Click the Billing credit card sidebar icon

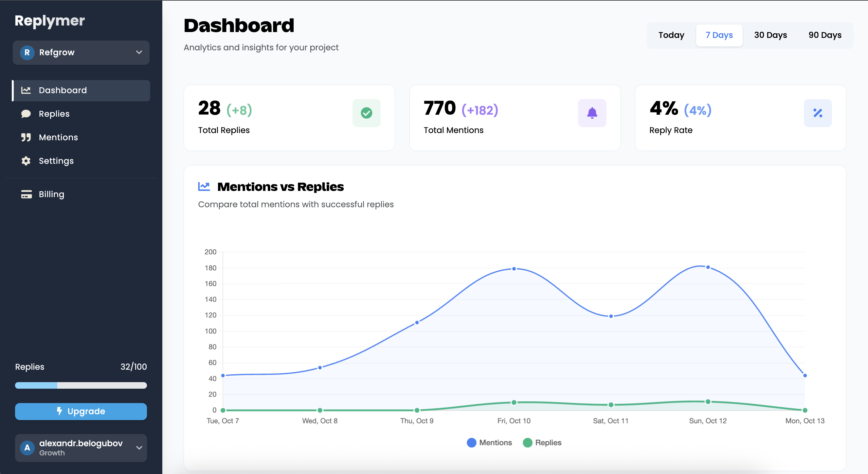(26, 194)
